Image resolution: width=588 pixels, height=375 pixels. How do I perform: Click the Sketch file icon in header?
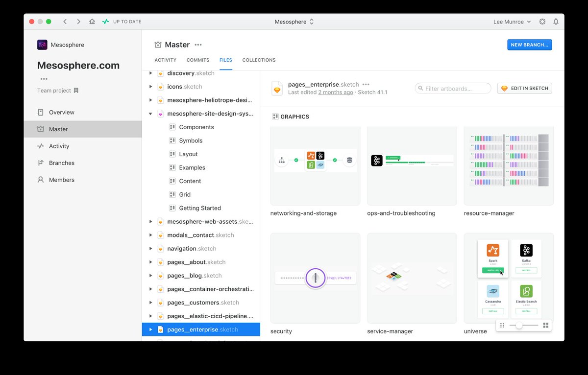(x=277, y=88)
